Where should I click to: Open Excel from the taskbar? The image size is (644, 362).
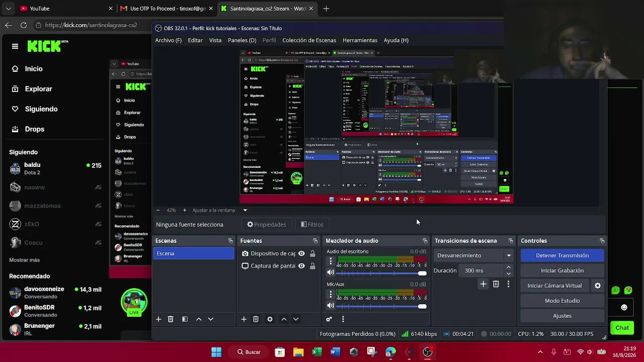tap(316, 352)
